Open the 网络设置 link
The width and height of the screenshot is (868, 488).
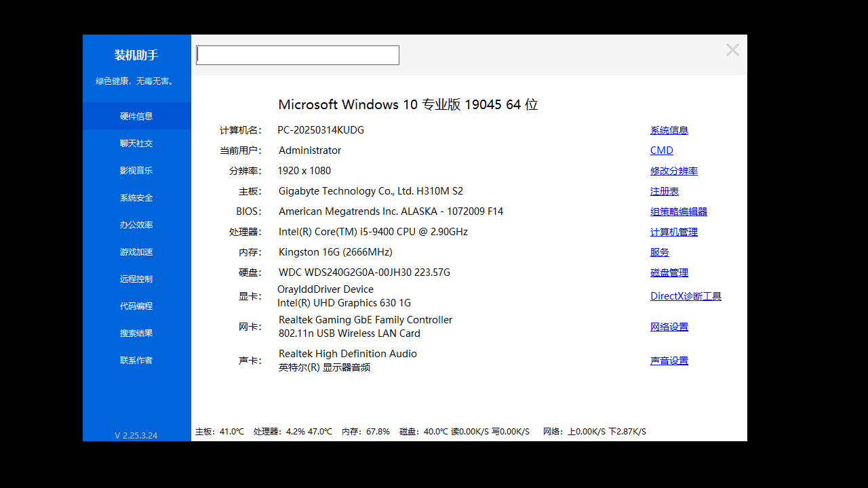click(669, 327)
